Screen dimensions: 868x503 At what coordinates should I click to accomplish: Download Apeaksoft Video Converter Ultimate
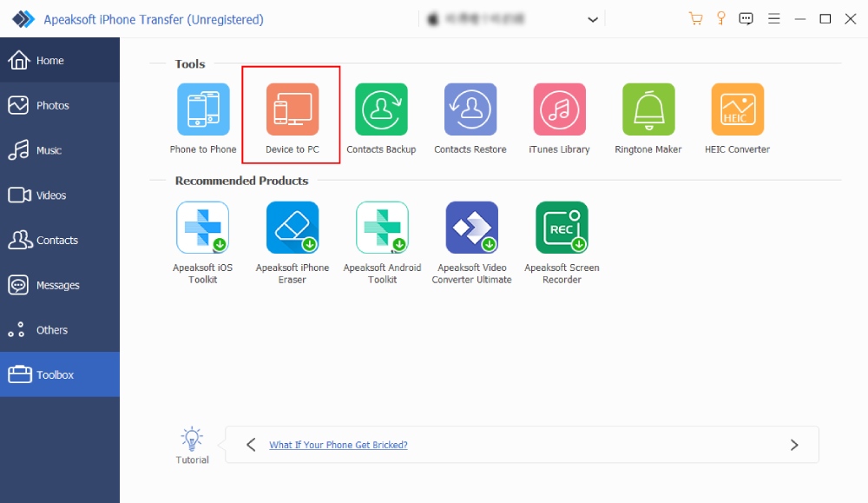coord(471,227)
